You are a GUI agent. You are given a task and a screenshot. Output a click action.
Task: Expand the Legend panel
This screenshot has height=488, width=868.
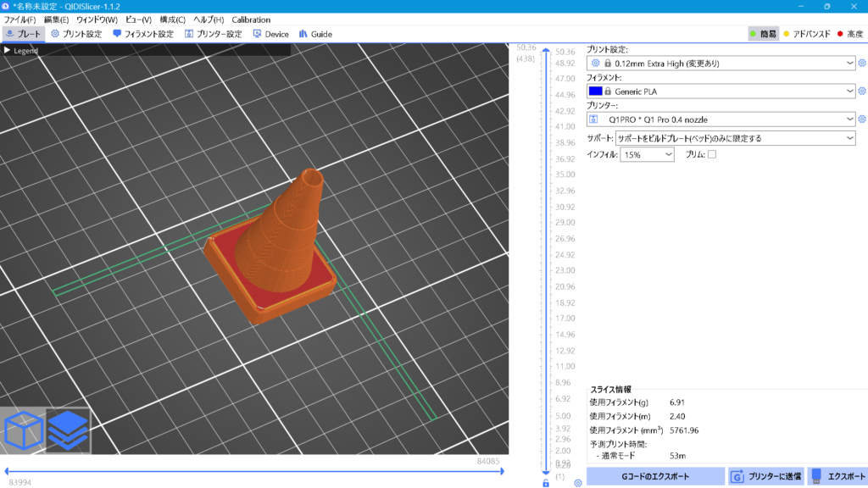pyautogui.click(x=22, y=50)
